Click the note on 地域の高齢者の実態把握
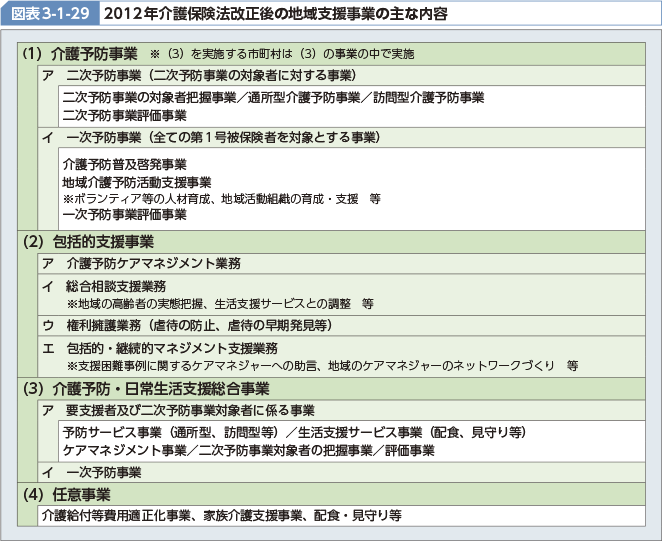 (220, 302)
